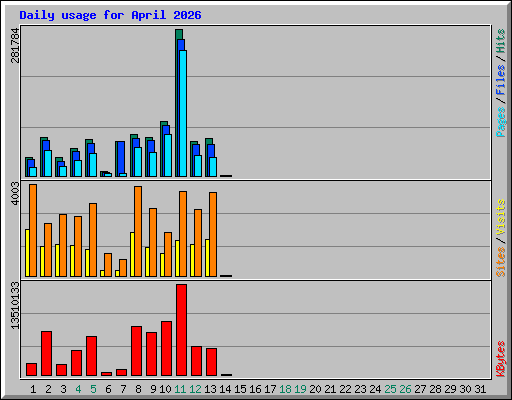Screen dimensions: 512x400
Task: Click the Sites legend label
Action: coord(500,262)
